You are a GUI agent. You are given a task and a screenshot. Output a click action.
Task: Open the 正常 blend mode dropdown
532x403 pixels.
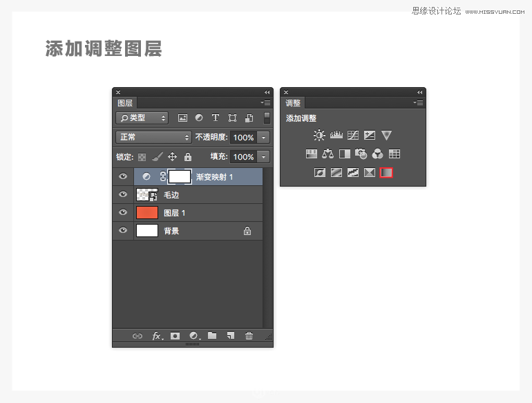(x=153, y=137)
